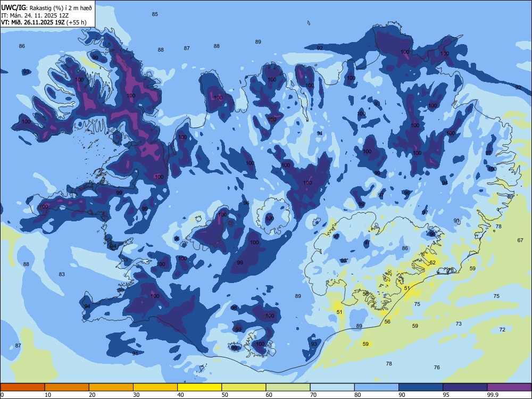Choose the medium blue 90–95 legend swatch
The image size is (532, 399).
coord(421,387)
